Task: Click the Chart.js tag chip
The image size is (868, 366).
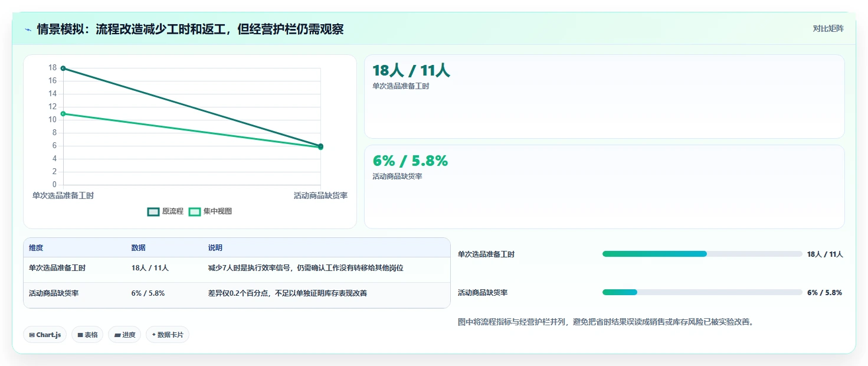Action: tap(45, 335)
